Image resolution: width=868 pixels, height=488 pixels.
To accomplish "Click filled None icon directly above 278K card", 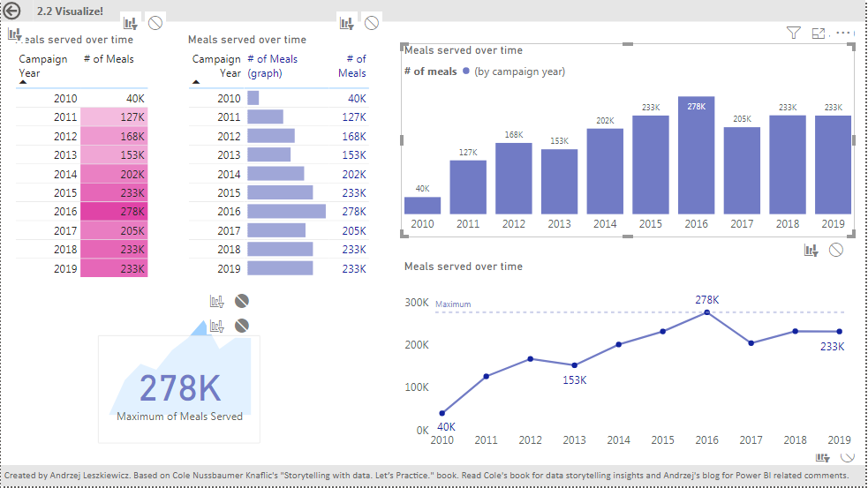I will point(242,326).
